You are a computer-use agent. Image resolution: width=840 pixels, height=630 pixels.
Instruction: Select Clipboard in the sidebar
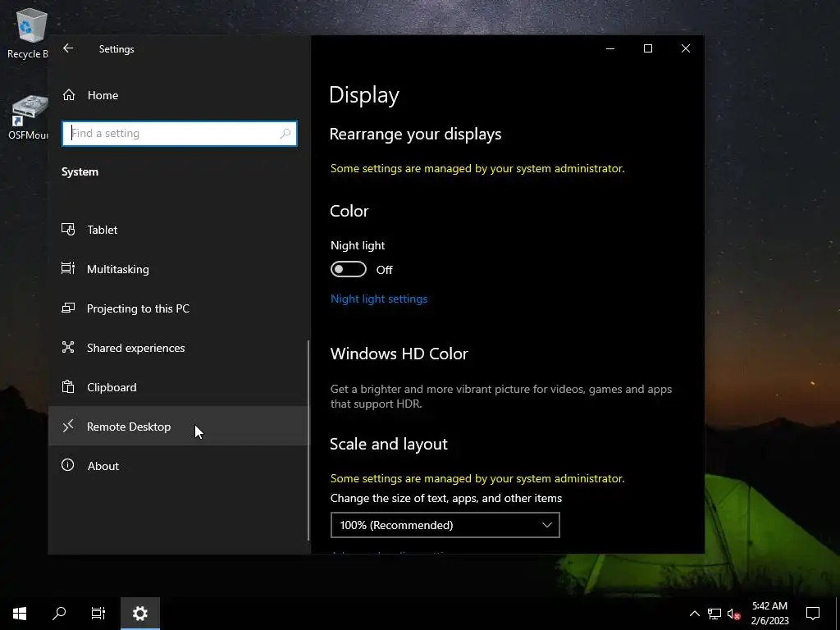click(179, 387)
